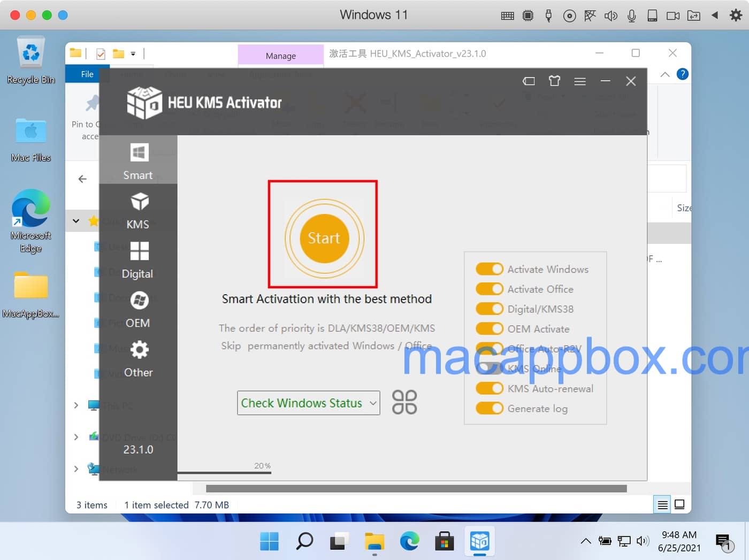The width and height of the screenshot is (749, 560).
Task: Select the OEM tab
Action: click(138, 309)
